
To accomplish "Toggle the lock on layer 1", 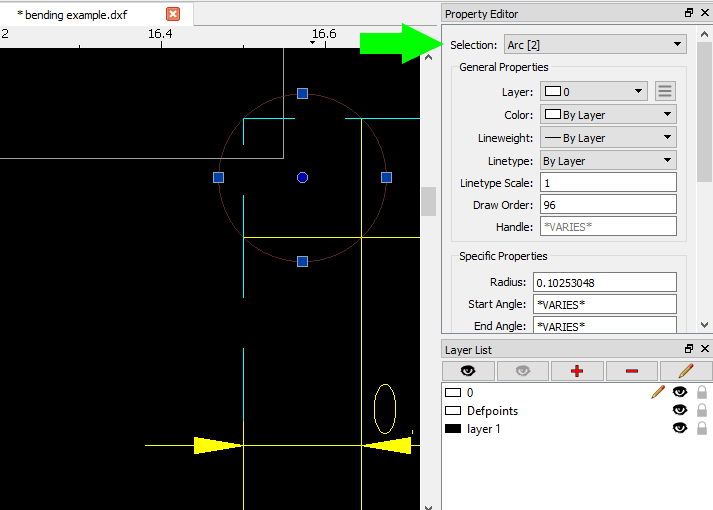I will coord(702,428).
